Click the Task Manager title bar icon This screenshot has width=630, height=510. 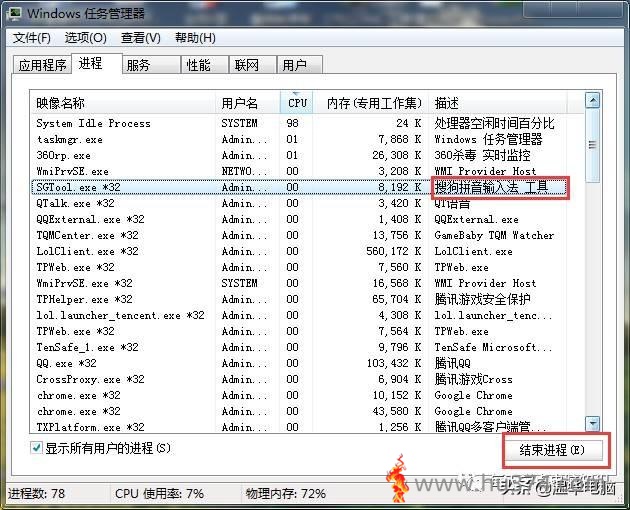coord(15,13)
